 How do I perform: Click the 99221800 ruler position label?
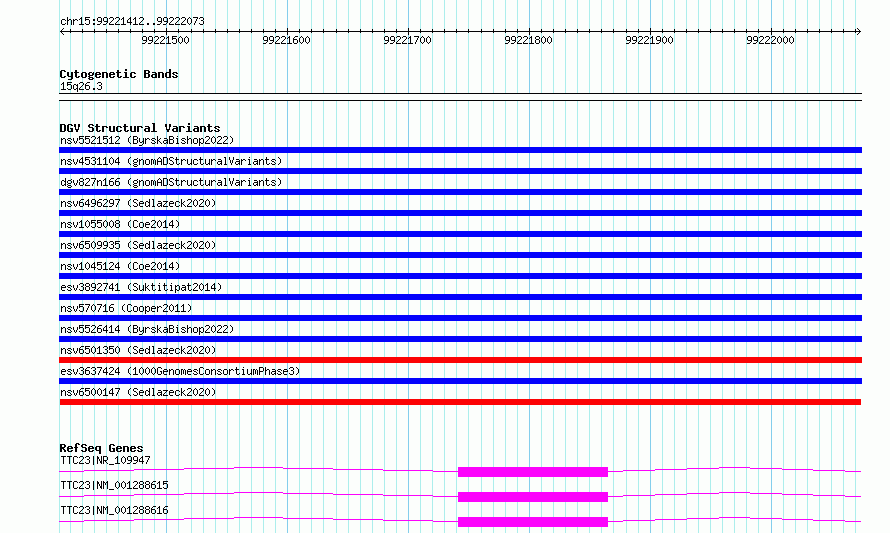tap(528, 40)
